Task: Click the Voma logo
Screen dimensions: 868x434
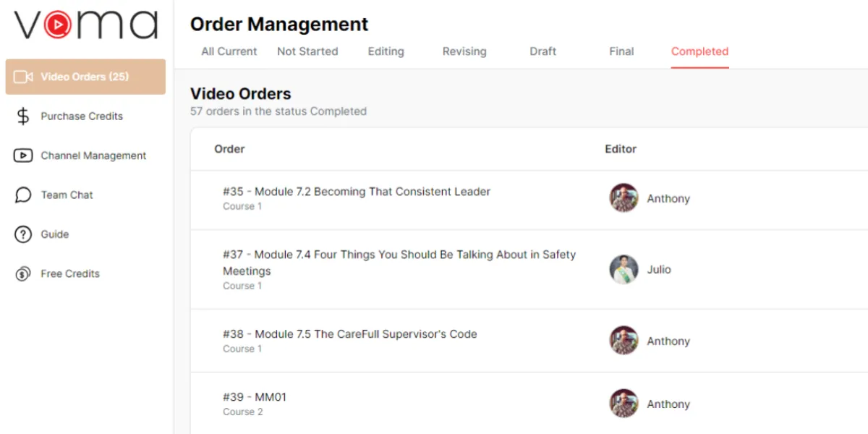Action: (x=86, y=25)
